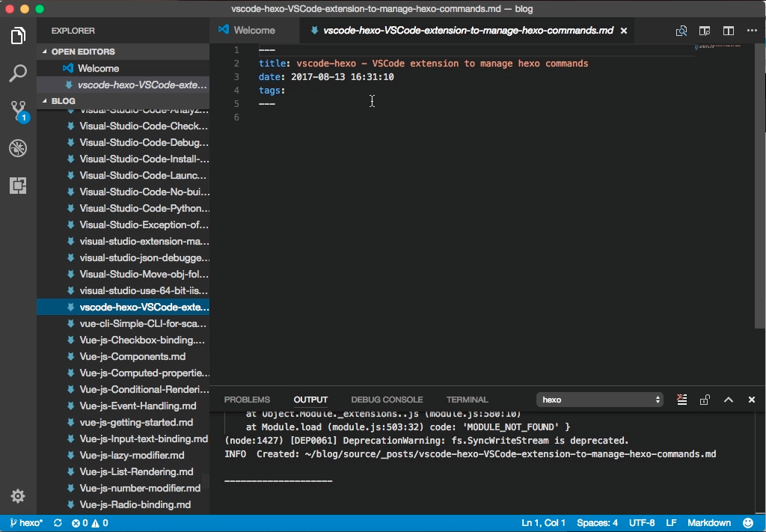This screenshot has width=766, height=532.
Task: Open Source Control view with one change
Action: point(19,111)
